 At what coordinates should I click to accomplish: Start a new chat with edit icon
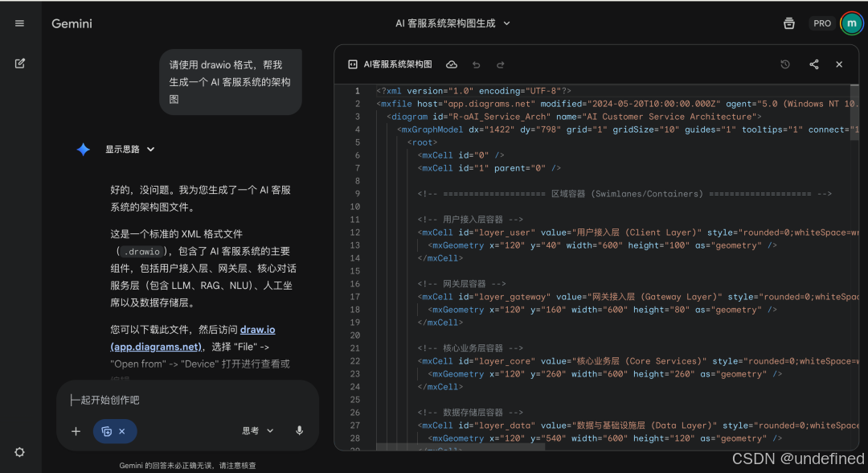[19, 63]
